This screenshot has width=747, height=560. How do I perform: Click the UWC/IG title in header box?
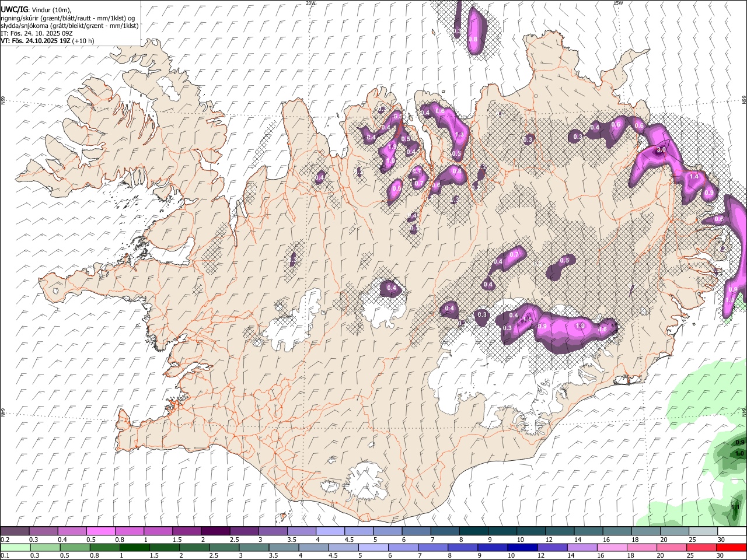tap(14, 10)
